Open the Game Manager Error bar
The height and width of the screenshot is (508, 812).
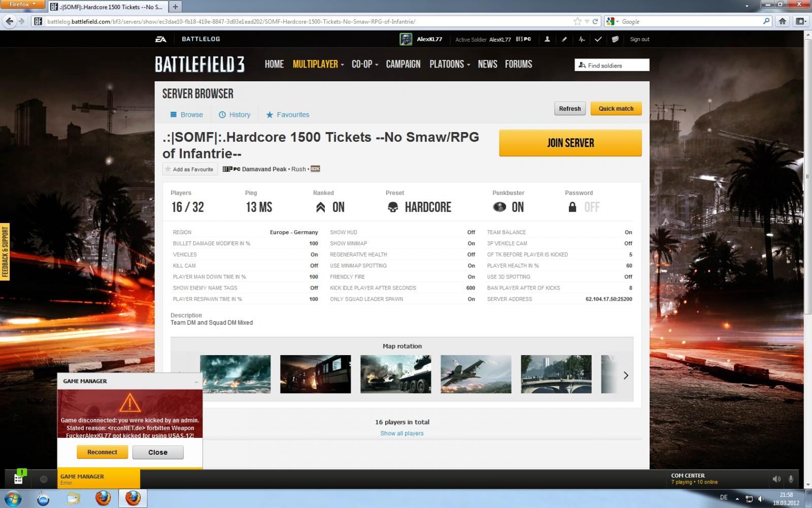coord(98,479)
